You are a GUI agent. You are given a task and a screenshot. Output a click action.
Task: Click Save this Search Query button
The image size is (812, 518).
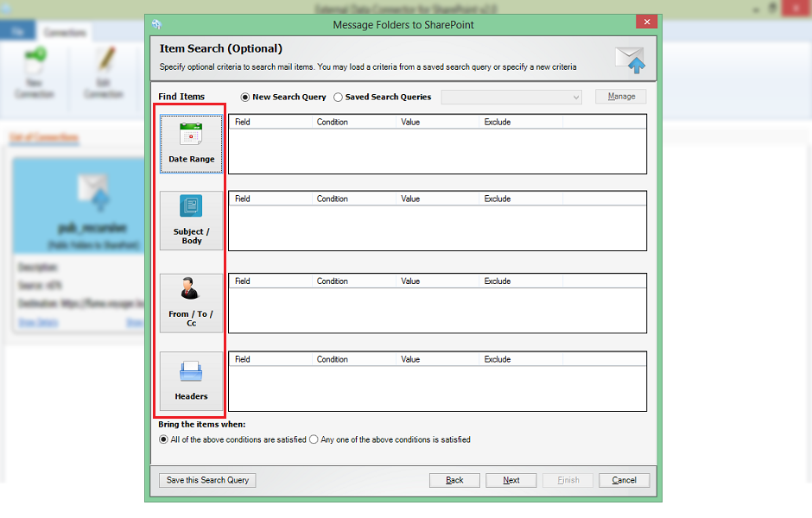(x=207, y=480)
